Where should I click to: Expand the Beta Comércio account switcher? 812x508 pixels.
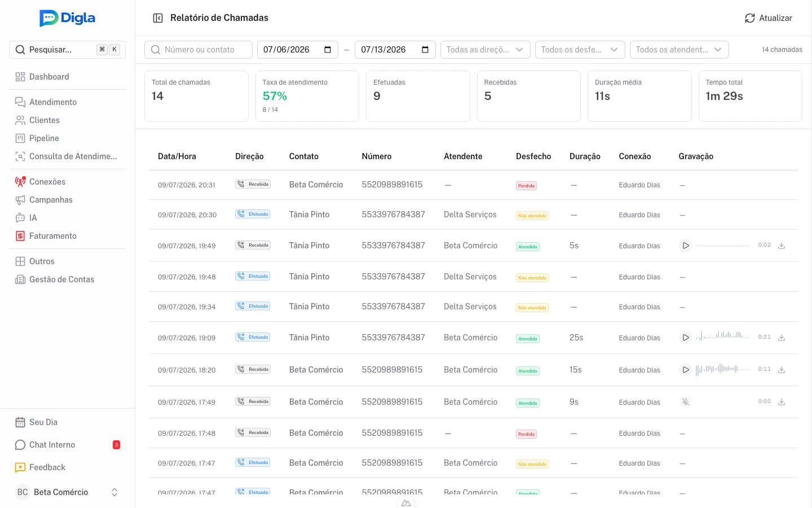click(x=67, y=492)
